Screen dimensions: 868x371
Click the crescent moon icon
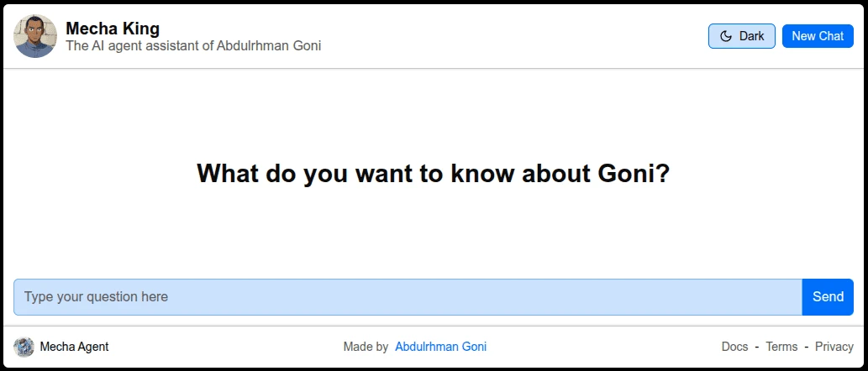[726, 36]
